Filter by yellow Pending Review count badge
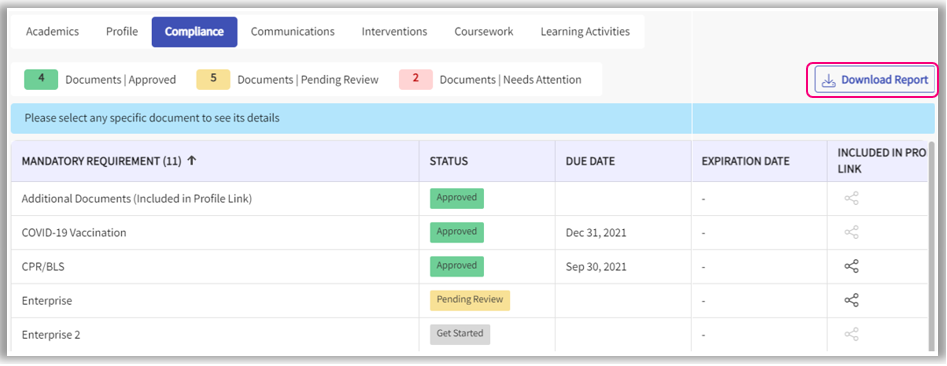The height and width of the screenshot is (366, 947). click(x=213, y=80)
